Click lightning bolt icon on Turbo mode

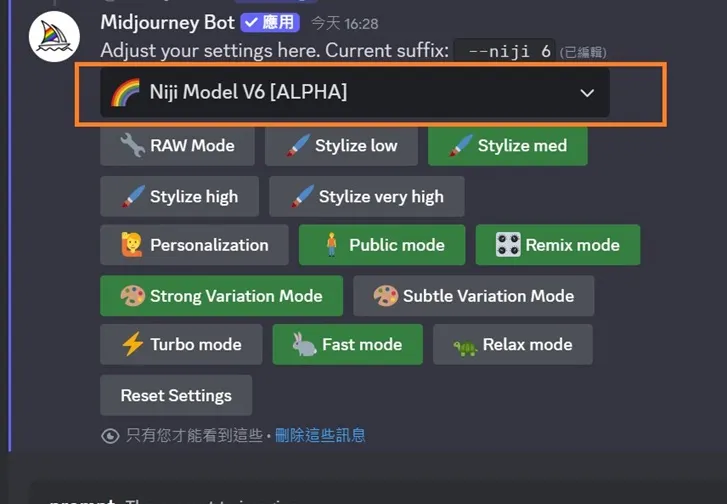point(133,345)
